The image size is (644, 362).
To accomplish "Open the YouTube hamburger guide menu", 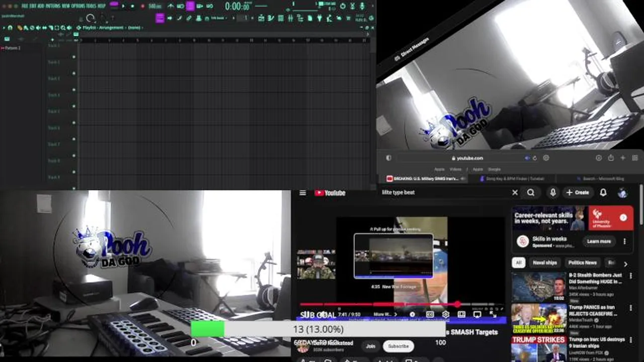I will coord(302,193).
